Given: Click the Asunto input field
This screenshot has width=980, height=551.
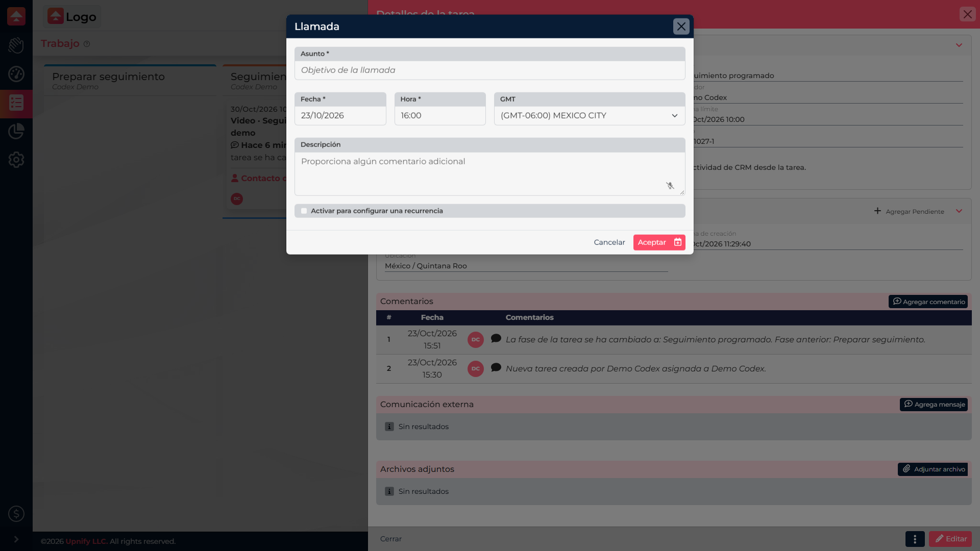Looking at the screenshot, I should [x=489, y=70].
